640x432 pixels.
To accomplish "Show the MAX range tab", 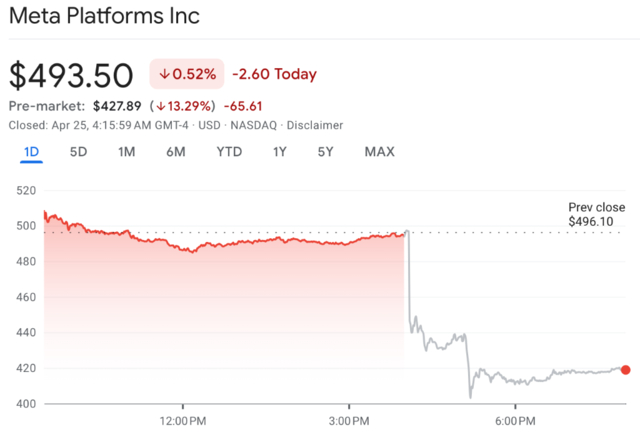I will [379, 152].
